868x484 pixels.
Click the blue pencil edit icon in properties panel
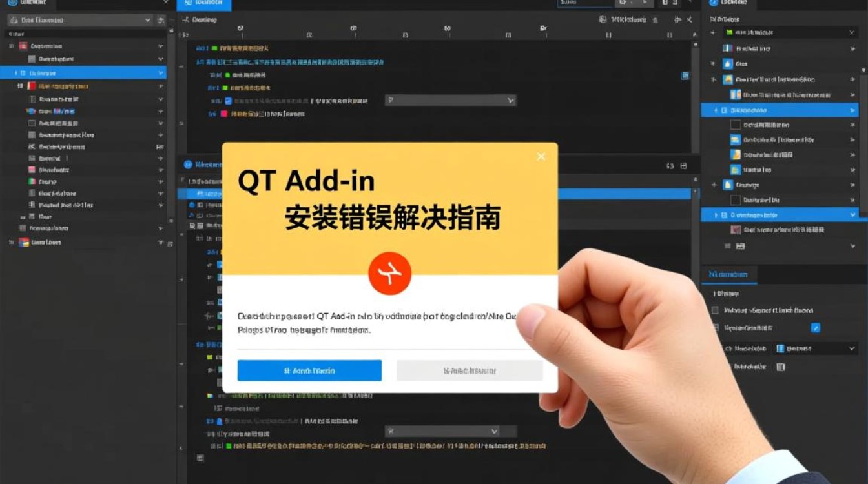pyautogui.click(x=815, y=328)
